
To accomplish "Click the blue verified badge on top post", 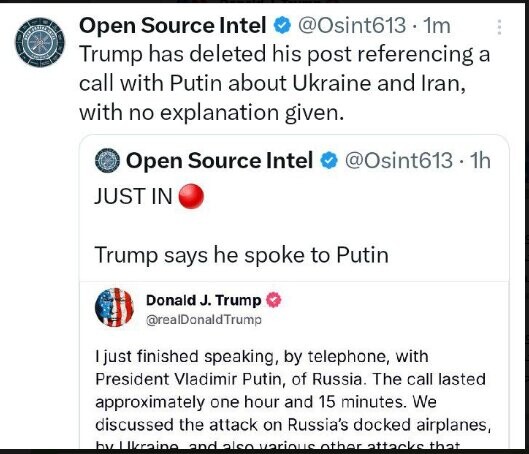I will 282,26.
